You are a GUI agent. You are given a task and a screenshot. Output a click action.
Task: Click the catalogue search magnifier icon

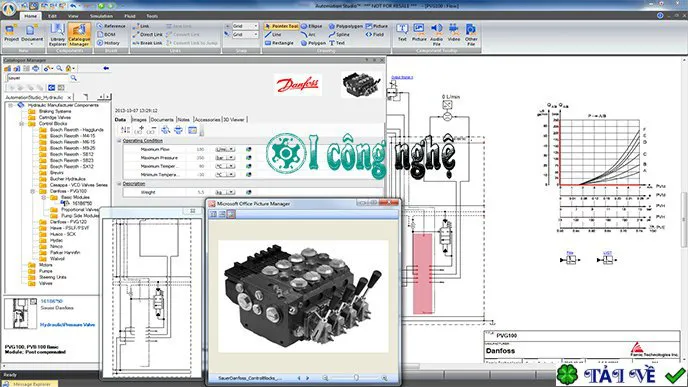pos(74,78)
